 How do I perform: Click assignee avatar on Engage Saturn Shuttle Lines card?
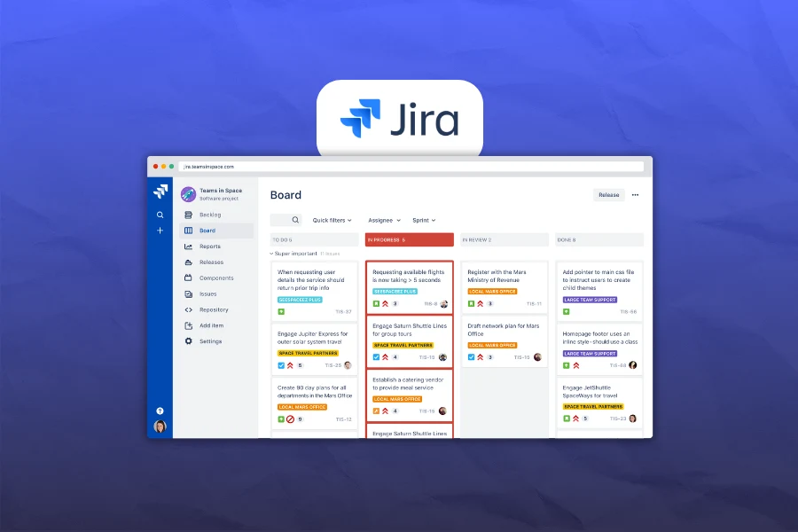pyautogui.click(x=442, y=357)
